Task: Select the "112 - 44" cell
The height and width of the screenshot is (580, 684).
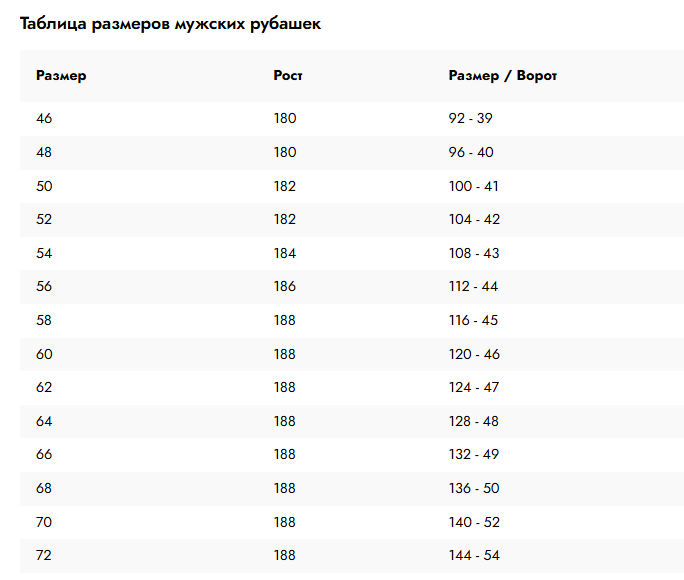Action: pos(474,287)
